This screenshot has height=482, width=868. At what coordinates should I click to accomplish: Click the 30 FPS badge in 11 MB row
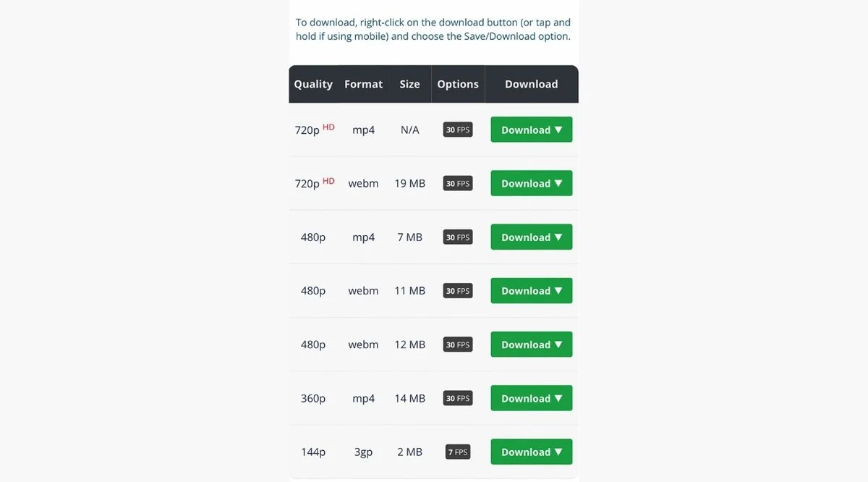coord(458,291)
